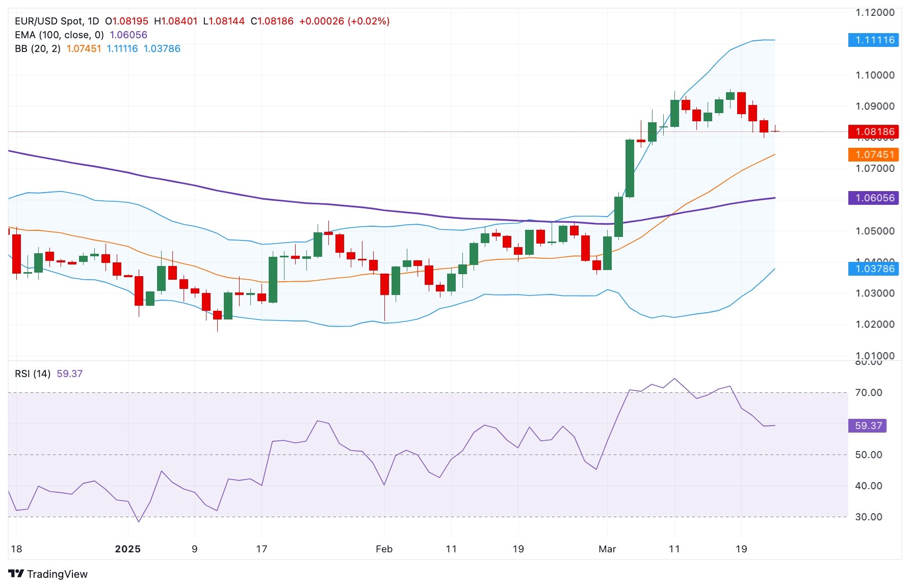The image size is (910, 588).
Task: Click the purple 1.06056 EMA price axis tag
Action: (874, 198)
